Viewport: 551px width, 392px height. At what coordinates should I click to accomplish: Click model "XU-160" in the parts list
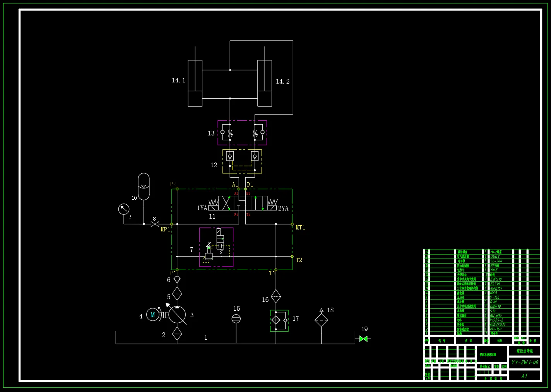(x=496, y=329)
